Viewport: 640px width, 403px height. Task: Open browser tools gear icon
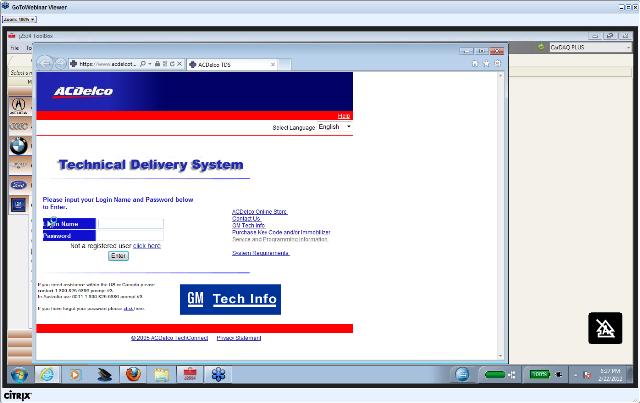click(498, 63)
